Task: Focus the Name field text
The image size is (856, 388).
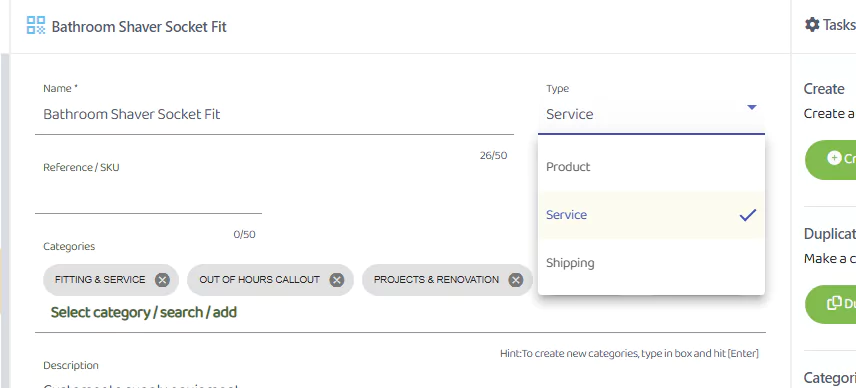Action: tap(274, 115)
